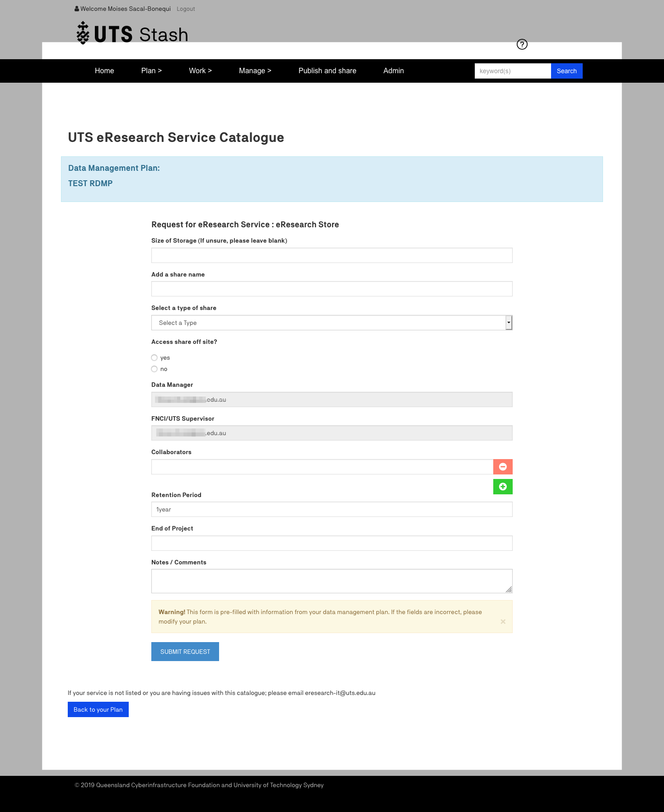Click Back to your Plan button

pos(98,709)
